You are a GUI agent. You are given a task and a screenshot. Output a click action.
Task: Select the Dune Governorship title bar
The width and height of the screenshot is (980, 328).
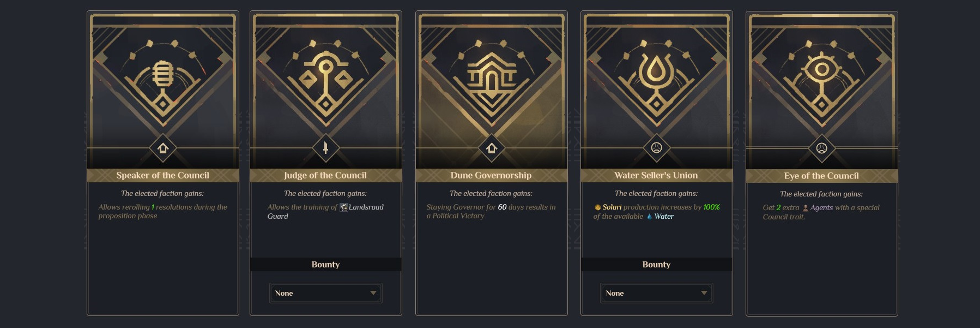tap(491, 175)
